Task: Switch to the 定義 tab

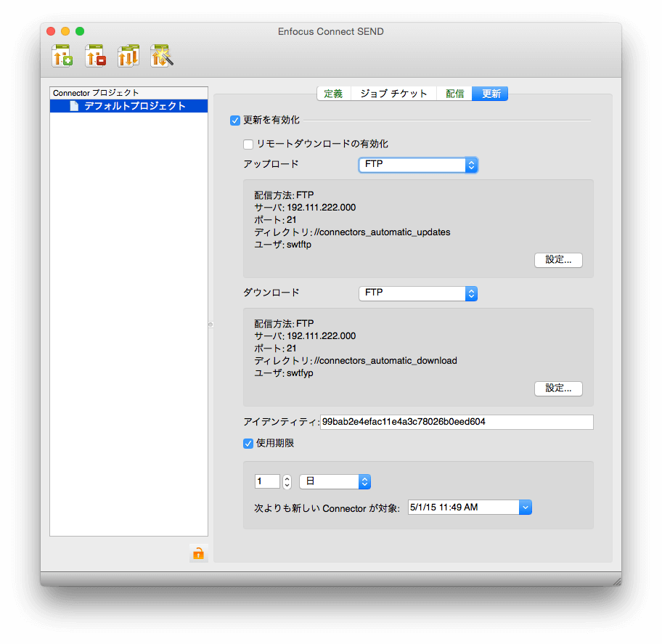Action: click(x=333, y=94)
